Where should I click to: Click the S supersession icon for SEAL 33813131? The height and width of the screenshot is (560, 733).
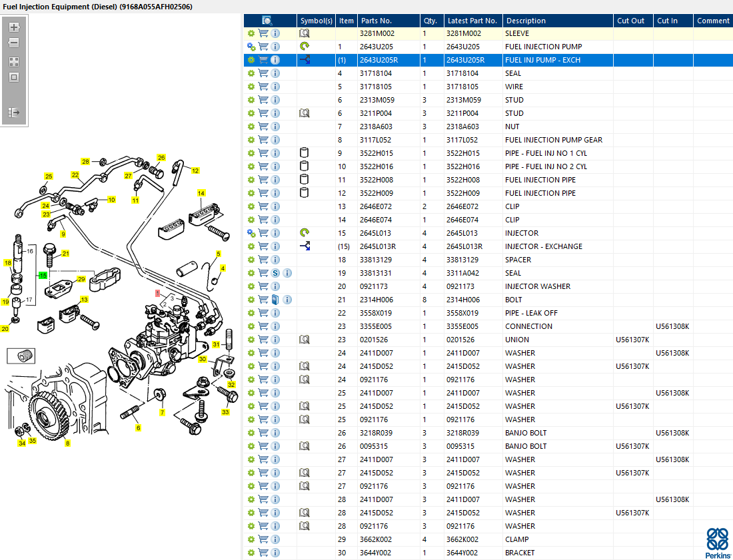point(275,273)
